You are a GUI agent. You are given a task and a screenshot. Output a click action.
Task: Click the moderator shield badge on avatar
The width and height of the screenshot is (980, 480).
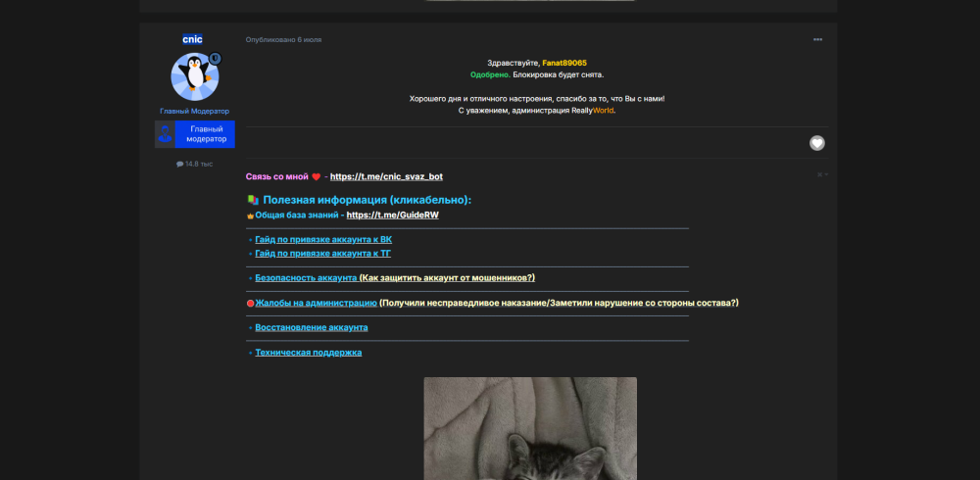tap(215, 58)
